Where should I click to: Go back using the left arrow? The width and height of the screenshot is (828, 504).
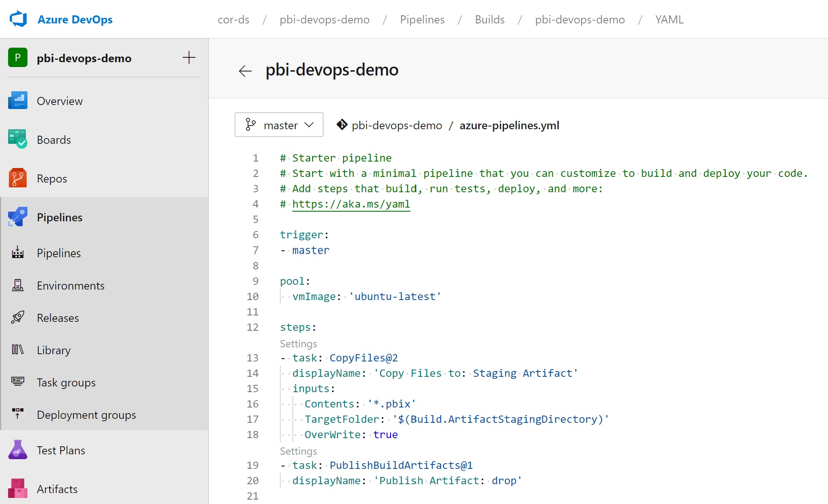coord(245,71)
